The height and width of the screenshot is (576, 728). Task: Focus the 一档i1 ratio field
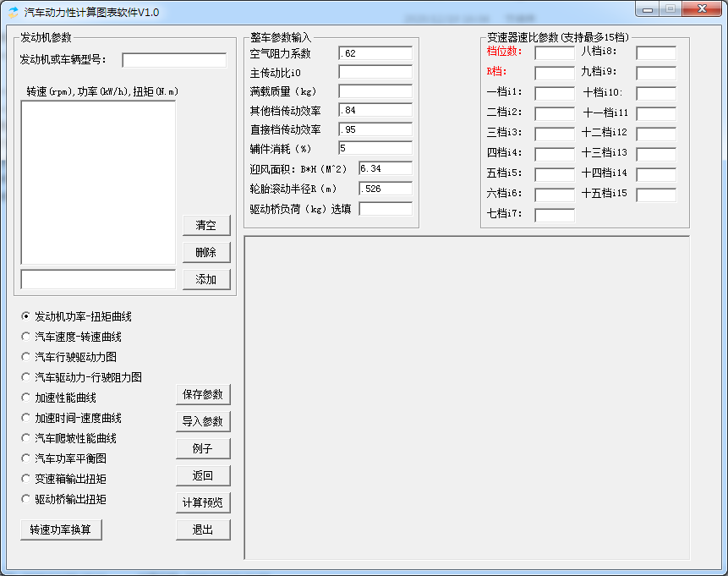pos(555,93)
